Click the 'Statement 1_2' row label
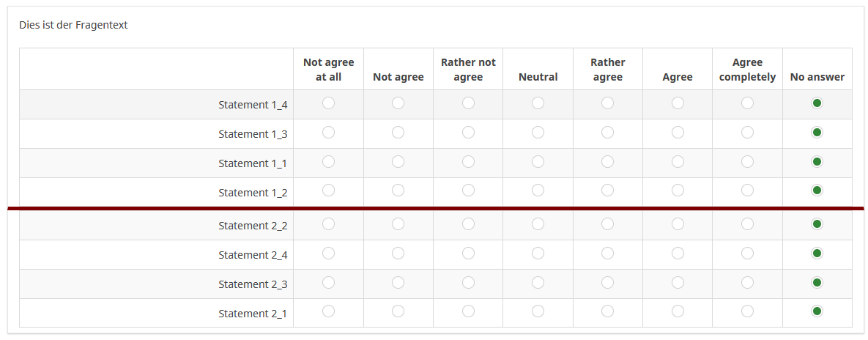 pyautogui.click(x=253, y=193)
